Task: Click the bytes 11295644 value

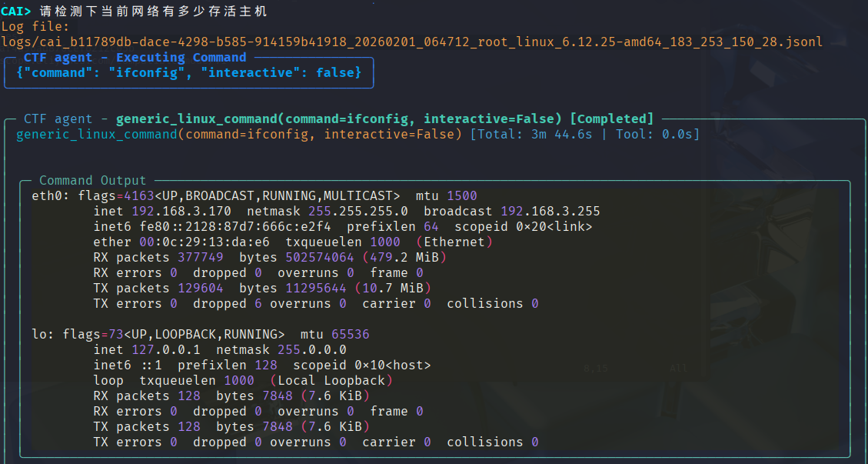Action: tap(316, 289)
